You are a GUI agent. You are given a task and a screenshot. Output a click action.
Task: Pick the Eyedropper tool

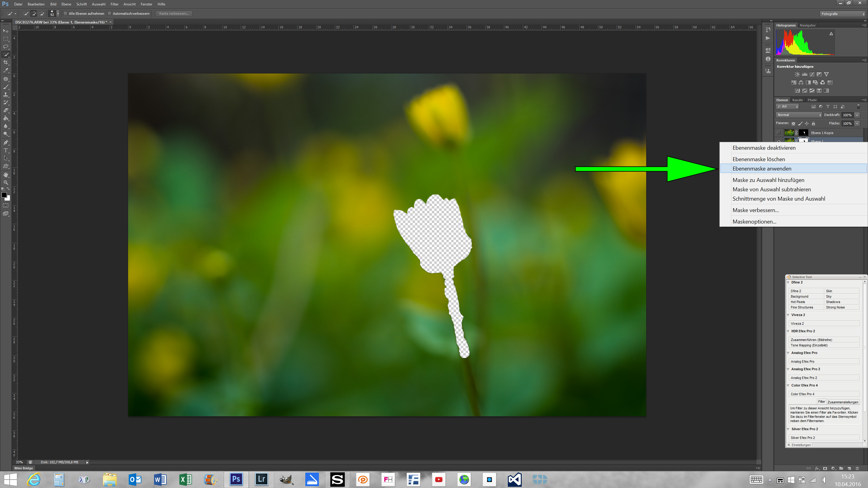click(x=6, y=71)
